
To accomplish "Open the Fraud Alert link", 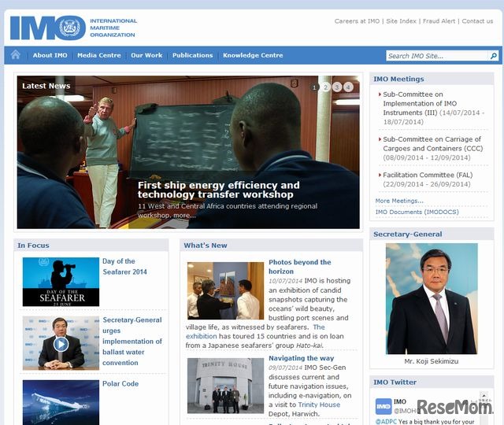I will (439, 21).
